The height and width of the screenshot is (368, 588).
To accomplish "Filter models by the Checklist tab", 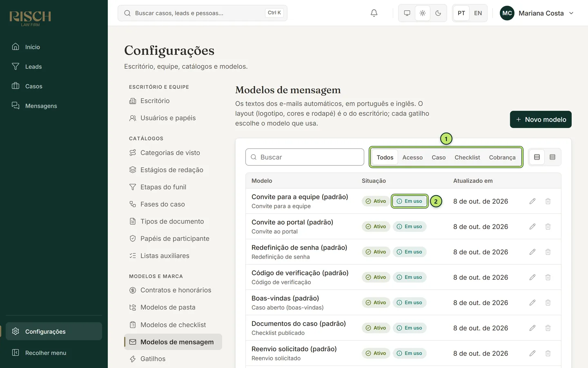I will (467, 157).
